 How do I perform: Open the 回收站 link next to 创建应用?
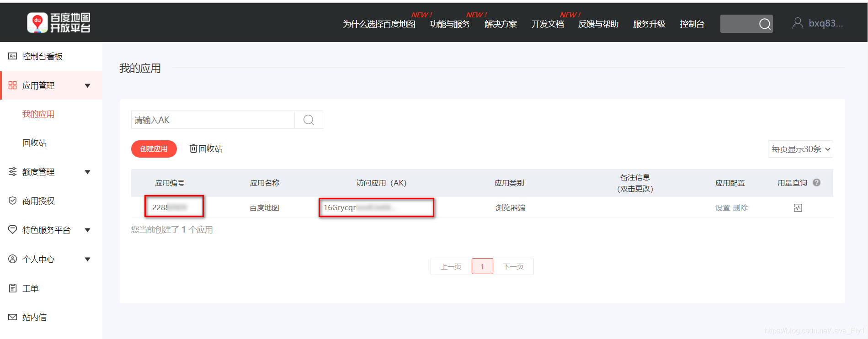point(211,148)
